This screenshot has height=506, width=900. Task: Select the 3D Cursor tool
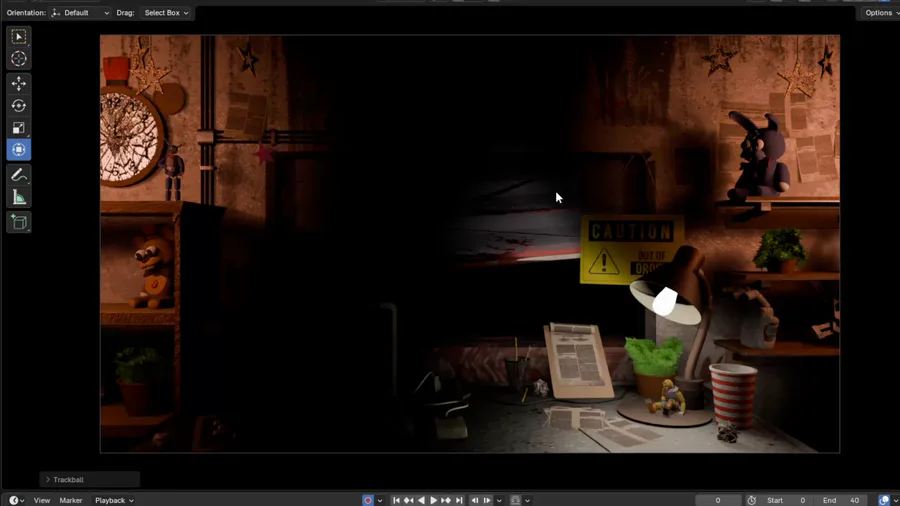[18, 59]
